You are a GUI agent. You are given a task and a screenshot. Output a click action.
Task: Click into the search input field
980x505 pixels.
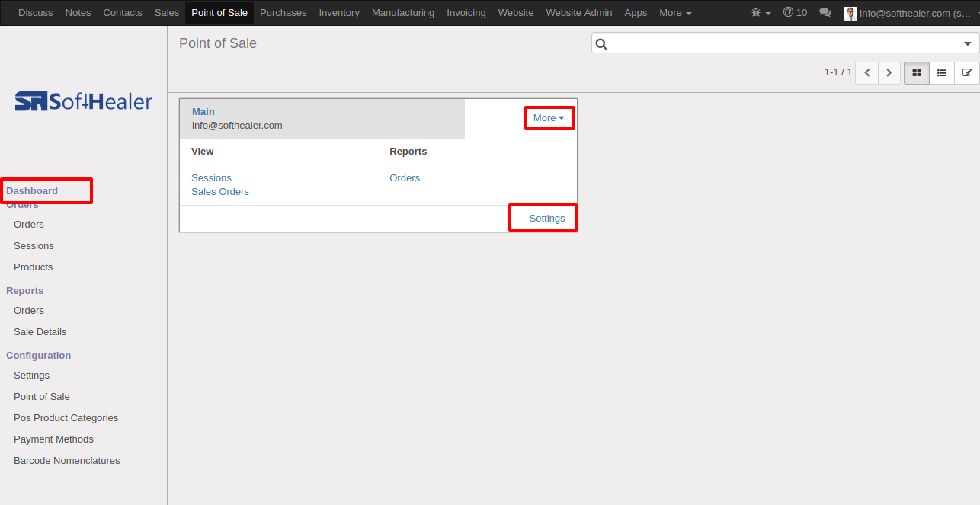(x=785, y=43)
